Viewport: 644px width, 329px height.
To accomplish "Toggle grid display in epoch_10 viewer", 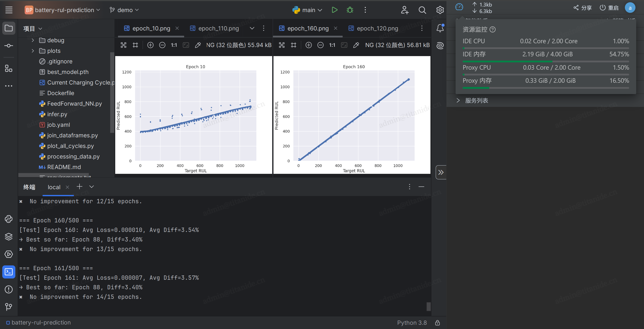I will 135,45.
